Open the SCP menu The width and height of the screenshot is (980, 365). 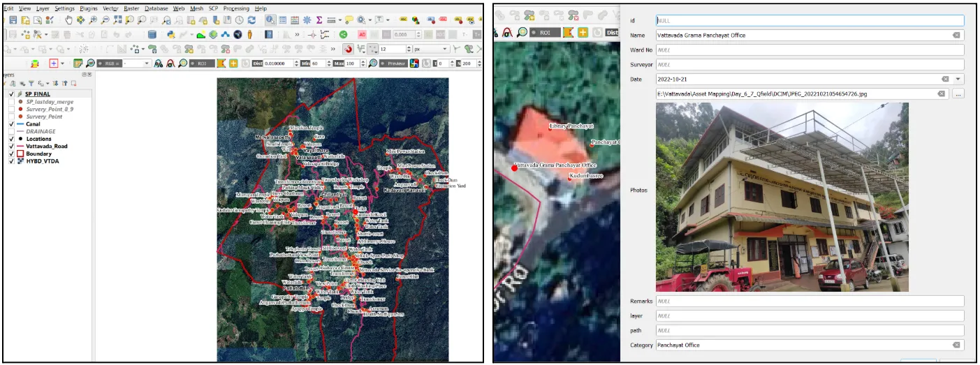point(213,8)
